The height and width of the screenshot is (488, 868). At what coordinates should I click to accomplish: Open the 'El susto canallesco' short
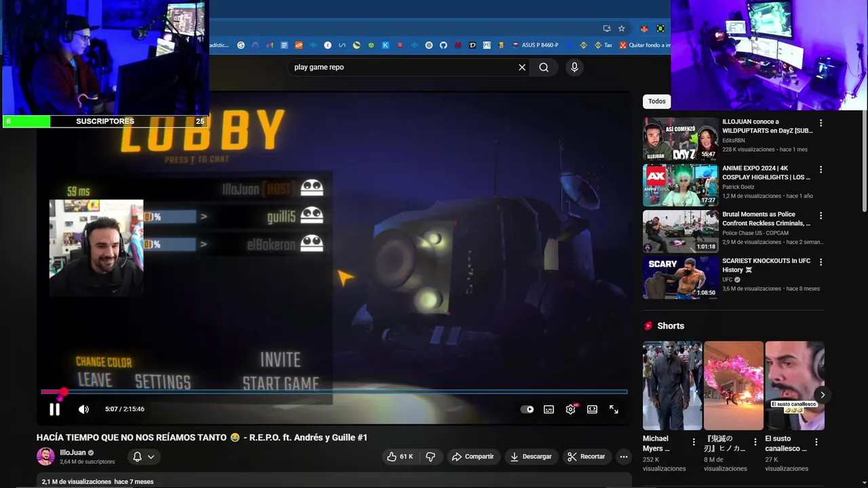coord(794,386)
